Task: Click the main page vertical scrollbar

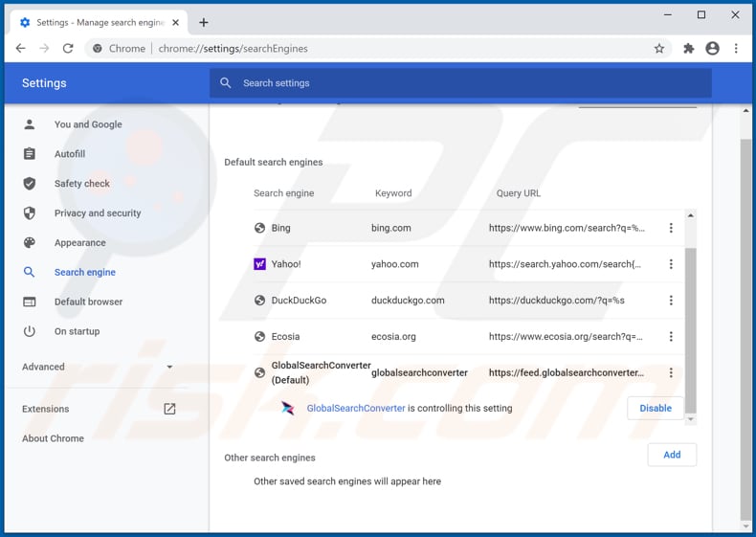Action: click(745, 328)
